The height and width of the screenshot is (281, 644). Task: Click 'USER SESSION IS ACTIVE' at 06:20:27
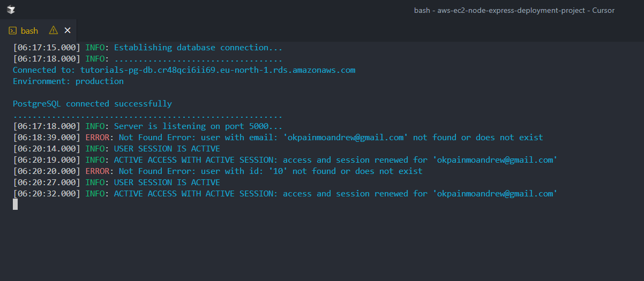pyautogui.click(x=167, y=183)
